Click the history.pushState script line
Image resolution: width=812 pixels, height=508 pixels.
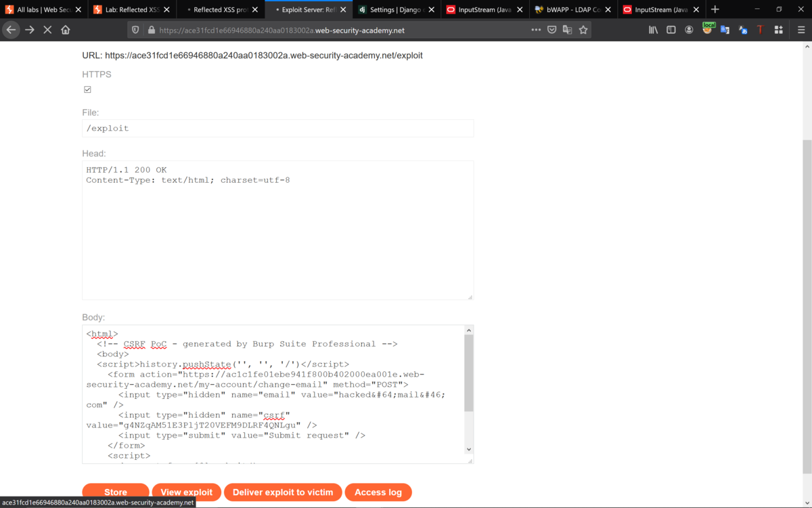point(223,364)
